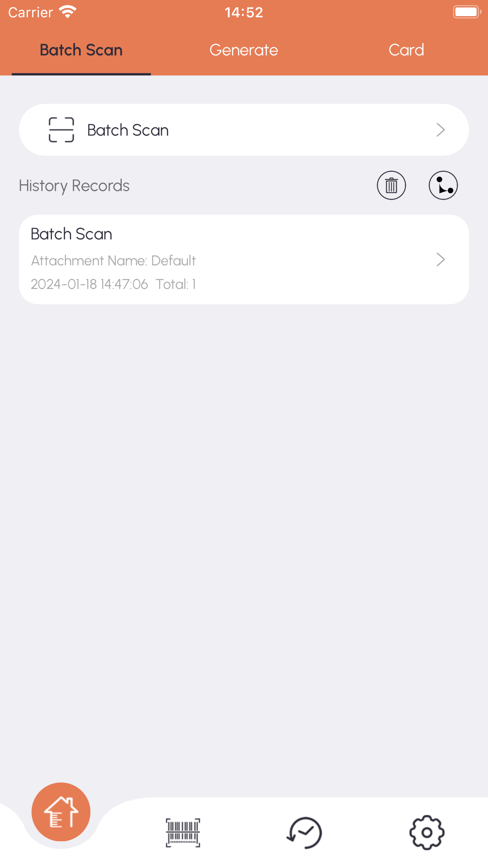Open history record via its chevron

coord(440,259)
